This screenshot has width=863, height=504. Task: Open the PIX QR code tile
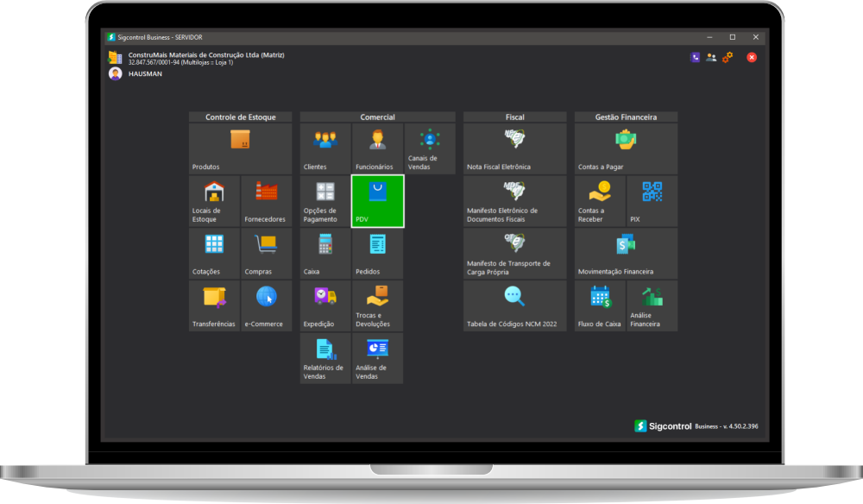coord(652,201)
